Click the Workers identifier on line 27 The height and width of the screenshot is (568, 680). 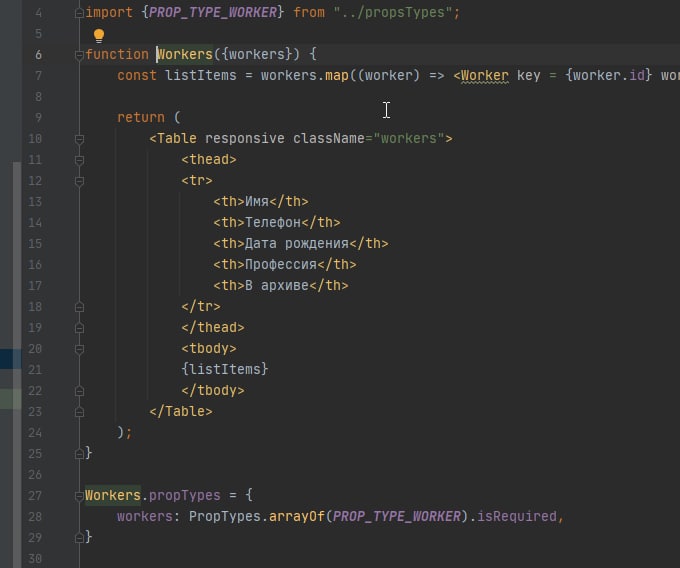(113, 496)
